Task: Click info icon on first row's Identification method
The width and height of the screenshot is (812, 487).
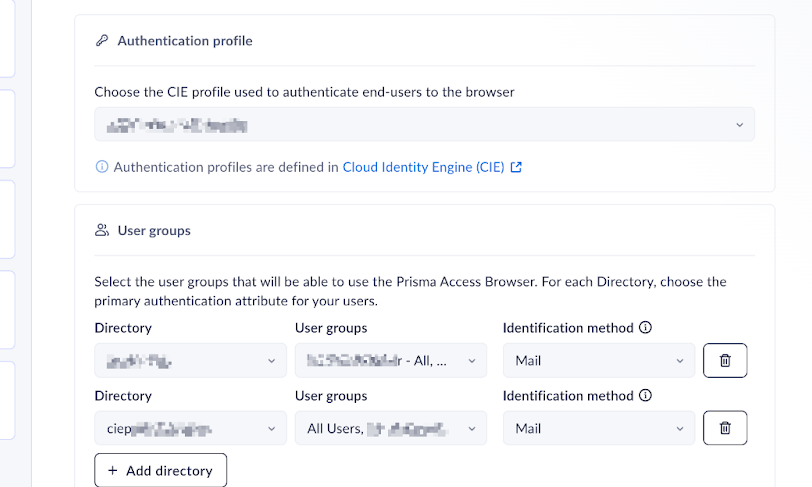Action: pos(645,327)
